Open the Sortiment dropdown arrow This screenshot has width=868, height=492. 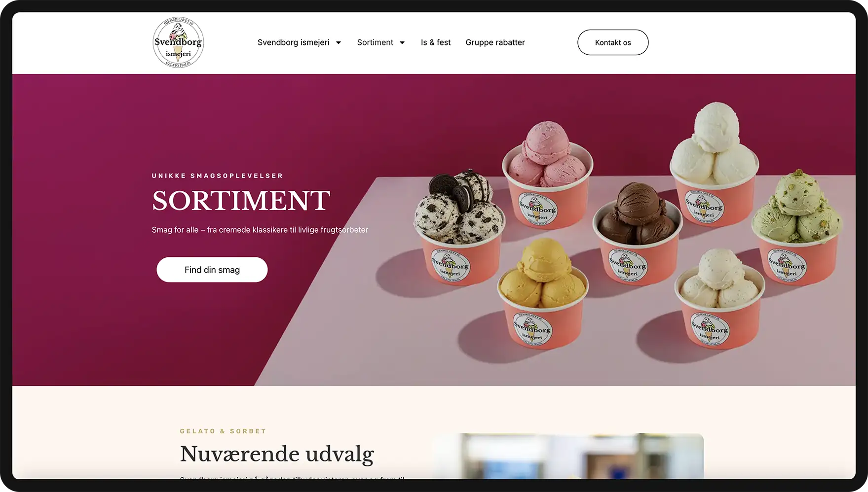(x=402, y=42)
